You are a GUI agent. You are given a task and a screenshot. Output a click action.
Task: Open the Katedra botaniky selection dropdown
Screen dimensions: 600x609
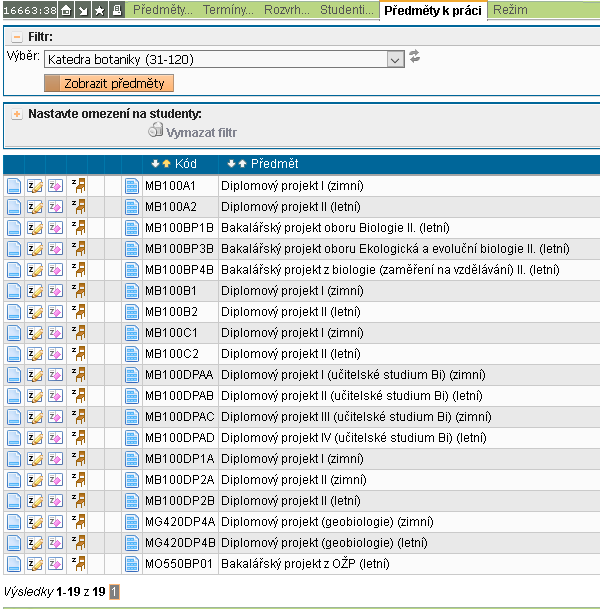click(222, 59)
